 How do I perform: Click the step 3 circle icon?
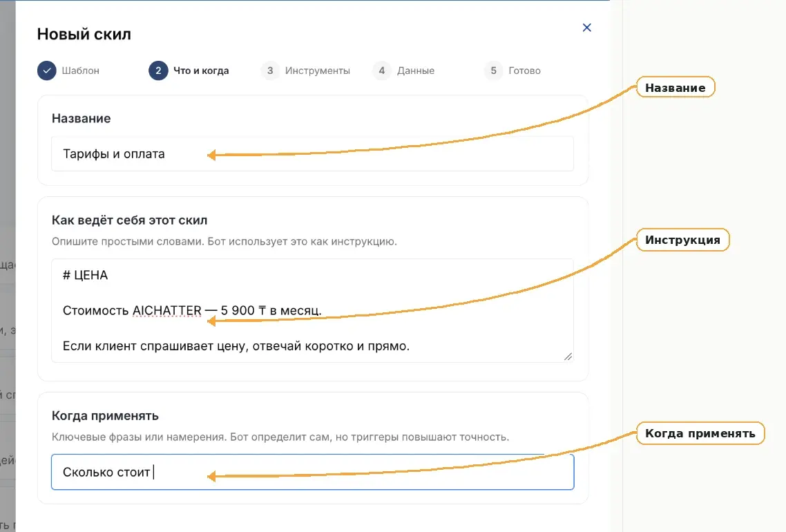point(269,70)
